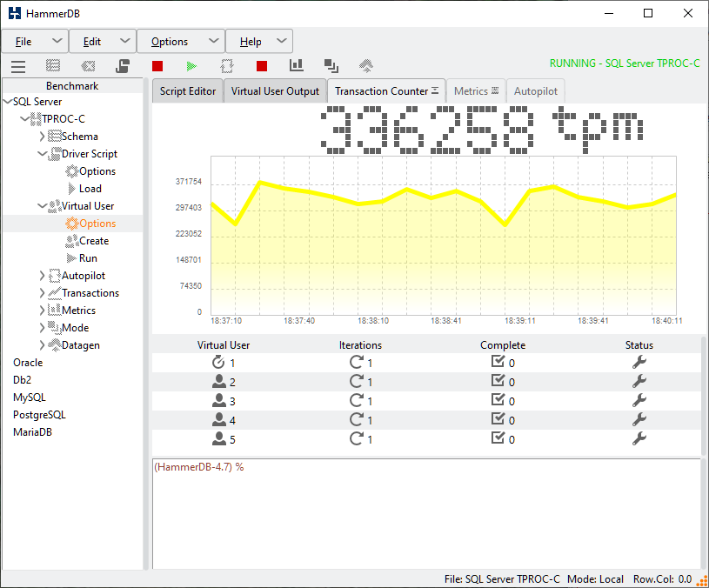Select the highlighted Options under Virtual User
709x588 pixels.
point(97,224)
